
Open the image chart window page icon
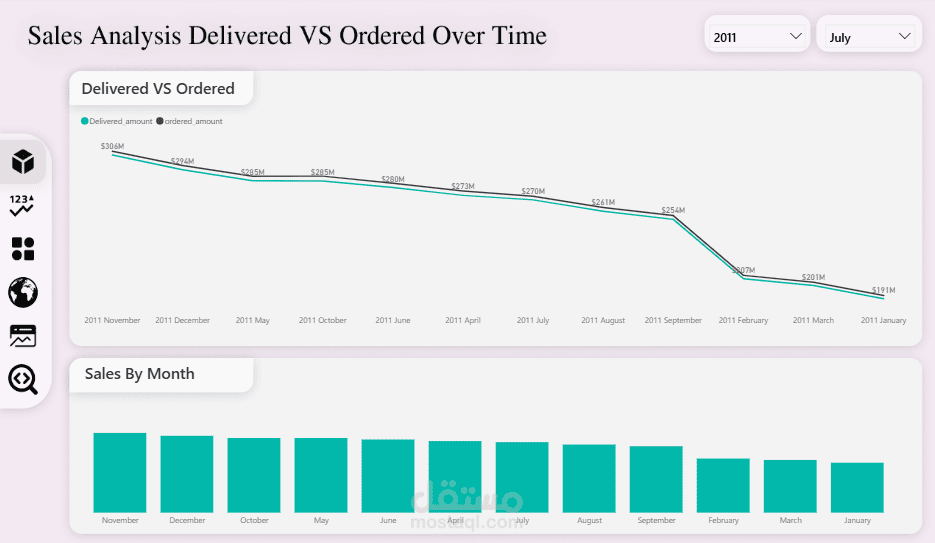pos(23,336)
